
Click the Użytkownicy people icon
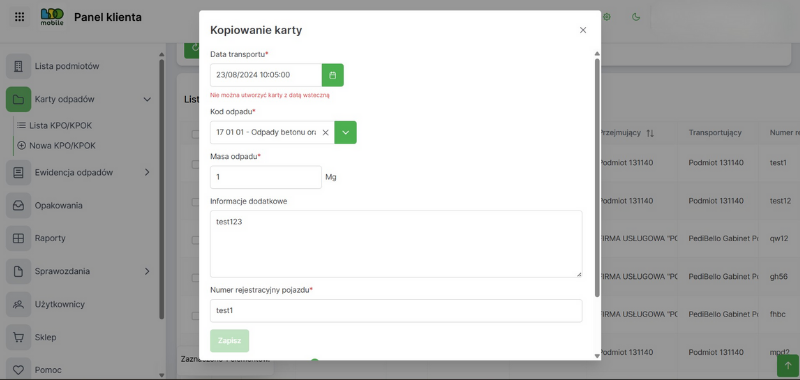pyautogui.click(x=18, y=305)
